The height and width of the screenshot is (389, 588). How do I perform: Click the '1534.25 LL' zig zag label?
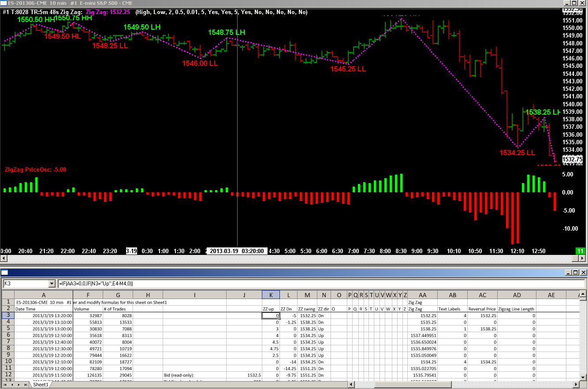pyautogui.click(x=517, y=153)
